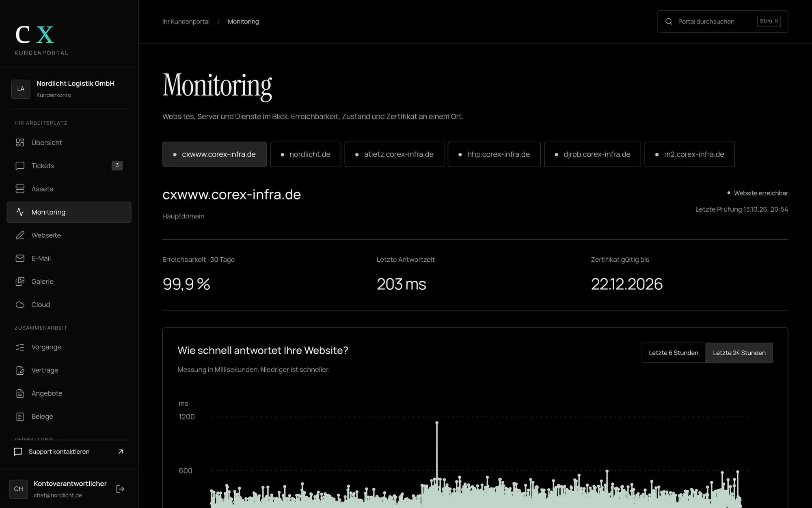Select the m2.corex-infra.de tab
This screenshot has width=812, height=508.
[689, 154]
